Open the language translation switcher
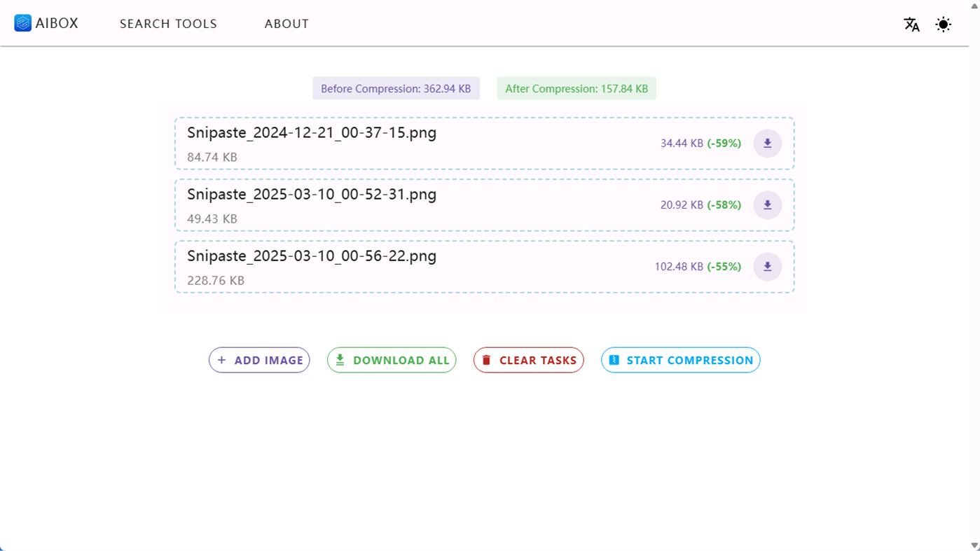 point(911,25)
